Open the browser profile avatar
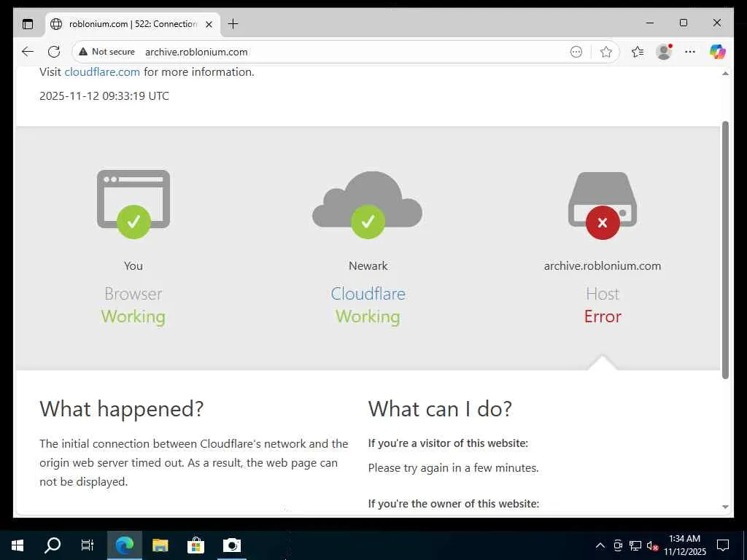 [664, 52]
